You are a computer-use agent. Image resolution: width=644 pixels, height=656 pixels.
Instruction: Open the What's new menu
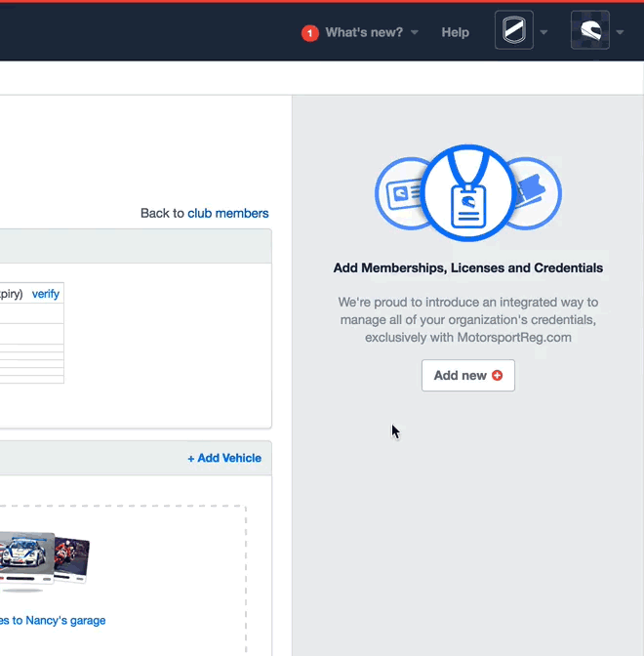pos(364,32)
